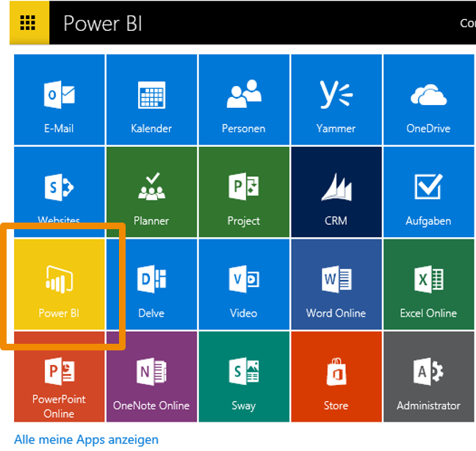Open the OneNote Online tile
Image resolution: width=476 pixels, height=451 pixels.
click(151, 377)
